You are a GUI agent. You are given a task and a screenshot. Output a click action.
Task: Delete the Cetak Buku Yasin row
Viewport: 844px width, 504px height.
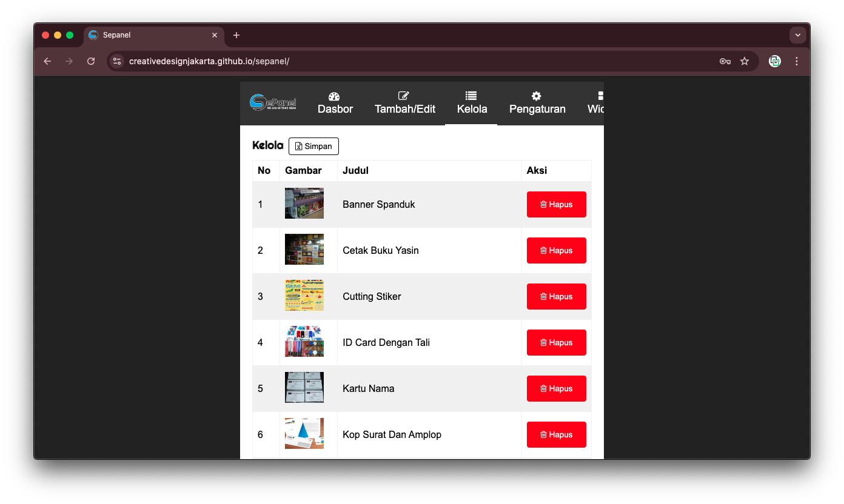click(x=557, y=250)
